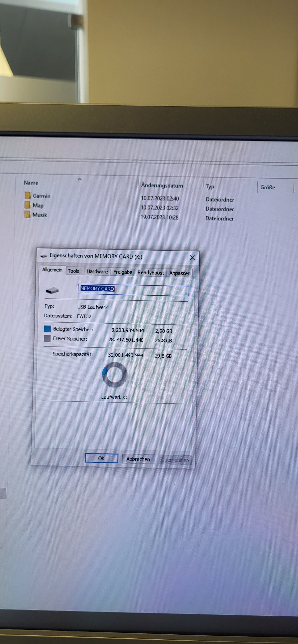Click the drive usage donut chart
The height and width of the screenshot is (644, 298).
pos(115,375)
